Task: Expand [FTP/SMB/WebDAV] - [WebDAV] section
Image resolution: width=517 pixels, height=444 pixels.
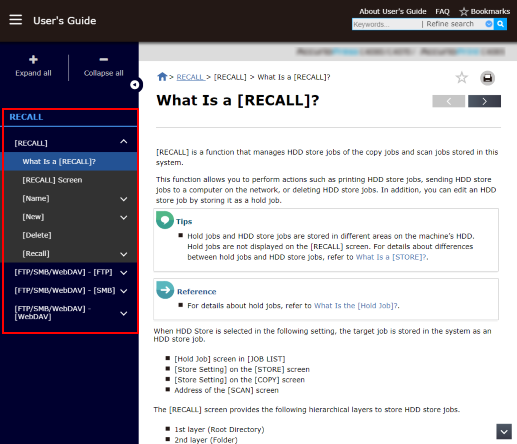Action: coord(124,313)
